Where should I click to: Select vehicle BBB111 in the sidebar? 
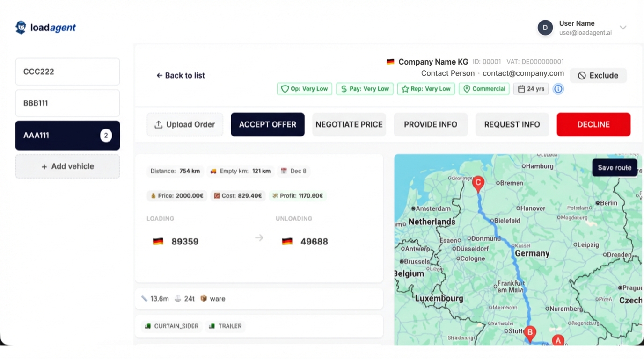click(x=67, y=103)
